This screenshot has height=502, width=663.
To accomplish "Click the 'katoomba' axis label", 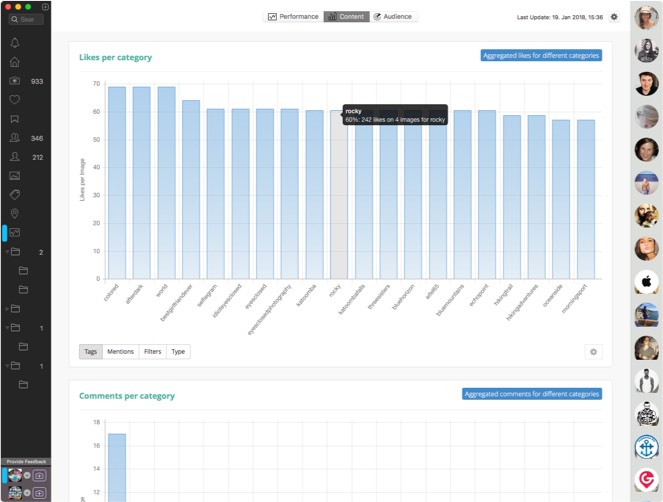I will coord(306,295).
